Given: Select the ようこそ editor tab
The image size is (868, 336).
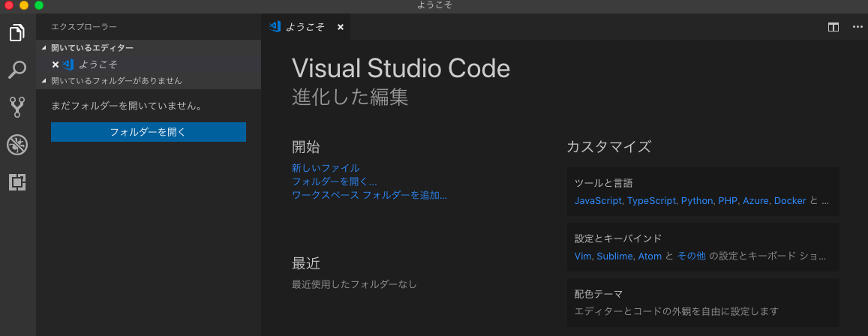Looking at the screenshot, I should pos(306,27).
